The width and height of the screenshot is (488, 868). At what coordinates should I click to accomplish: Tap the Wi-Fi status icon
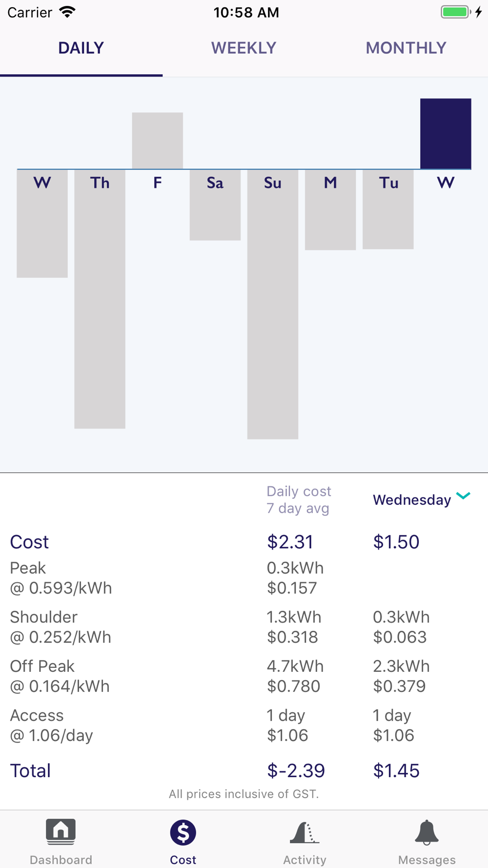coord(67,12)
